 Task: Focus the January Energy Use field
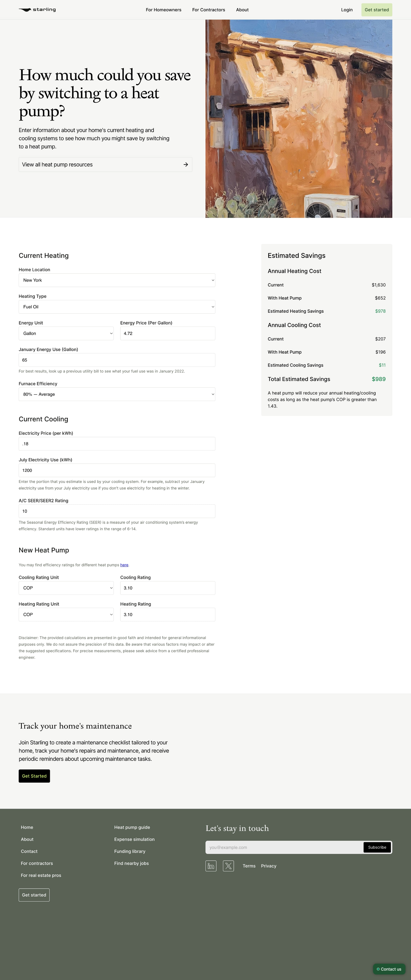point(117,360)
